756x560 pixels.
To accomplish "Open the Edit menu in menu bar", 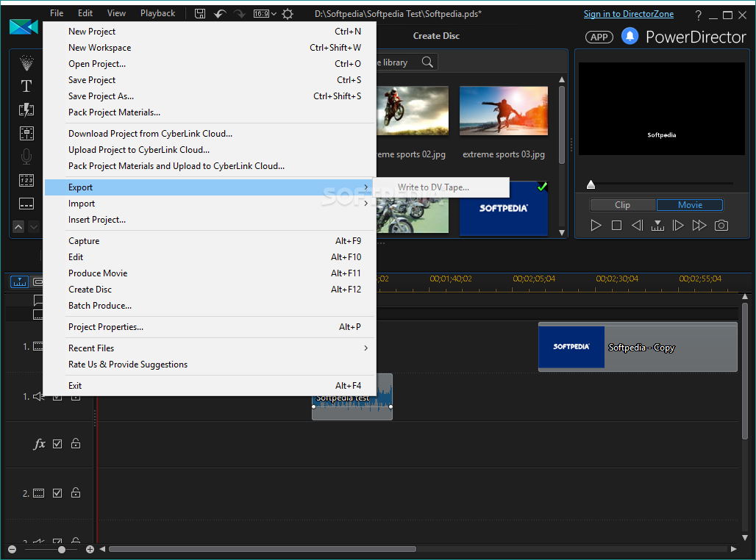I will pyautogui.click(x=85, y=13).
